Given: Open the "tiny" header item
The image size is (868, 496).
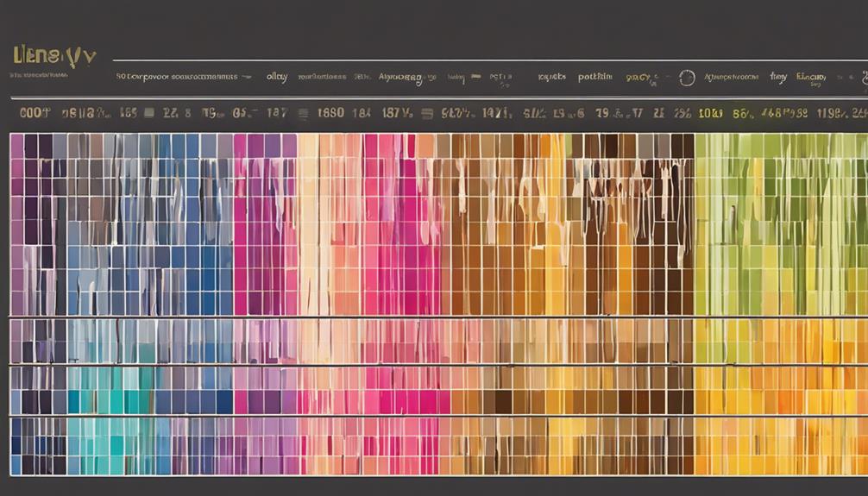Looking at the screenshot, I should tap(777, 77).
